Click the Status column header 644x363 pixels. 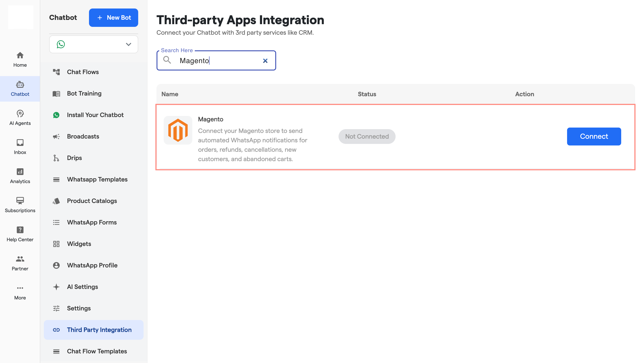click(367, 94)
